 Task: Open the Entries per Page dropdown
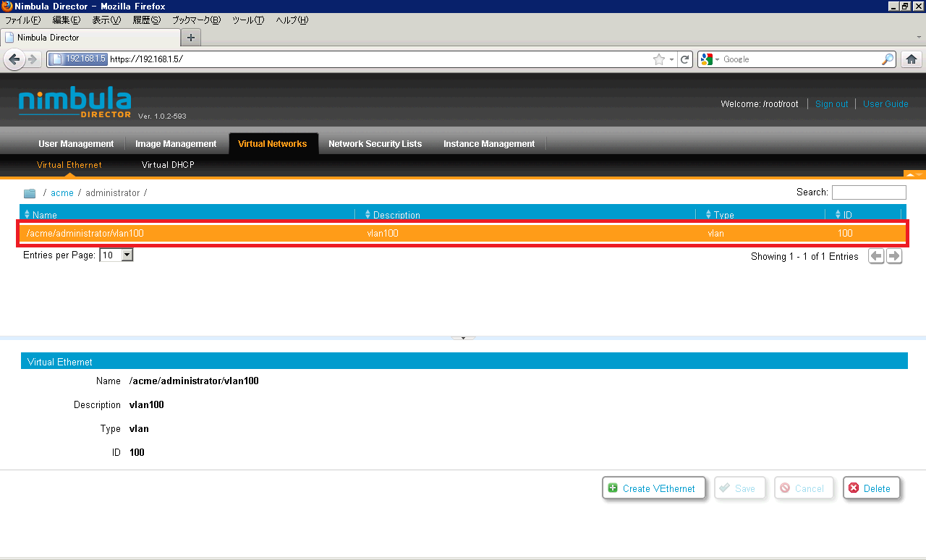pos(116,255)
